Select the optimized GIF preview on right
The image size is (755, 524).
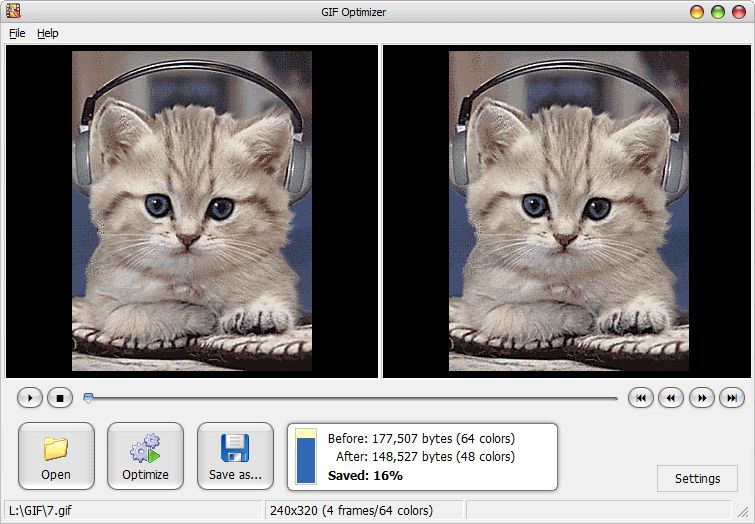[568, 211]
